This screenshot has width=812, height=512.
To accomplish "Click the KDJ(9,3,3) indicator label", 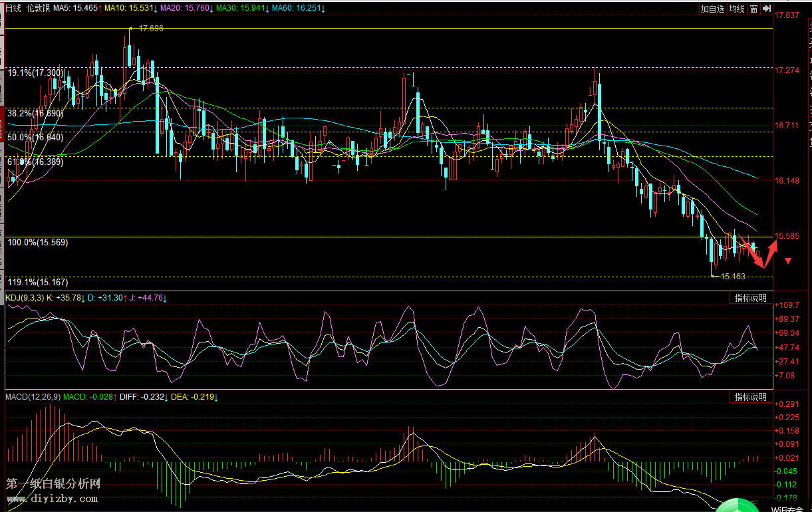I will tap(25, 298).
